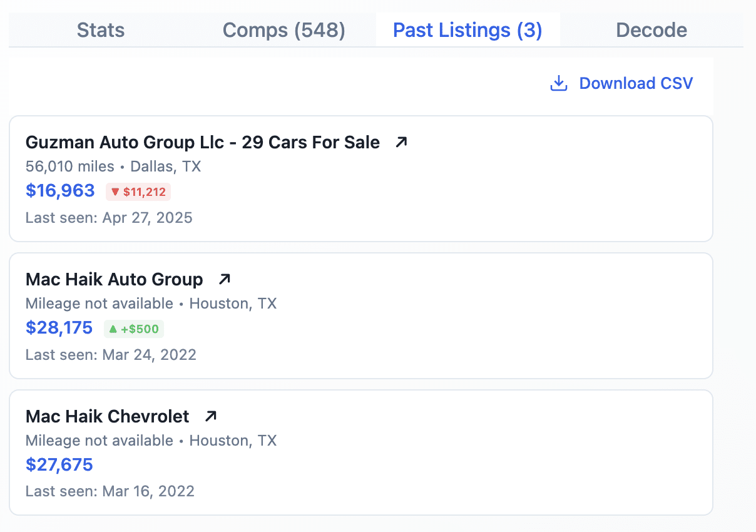Screen dimensions: 756x532
Task: Click the red $11,212 price drop badge
Action: 138,192
